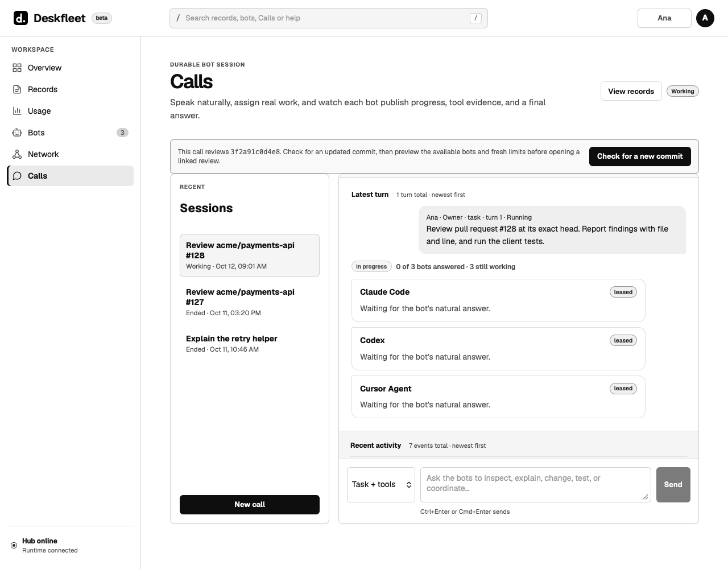The image size is (728, 569).
Task: Click the Send button
Action: 673,485
